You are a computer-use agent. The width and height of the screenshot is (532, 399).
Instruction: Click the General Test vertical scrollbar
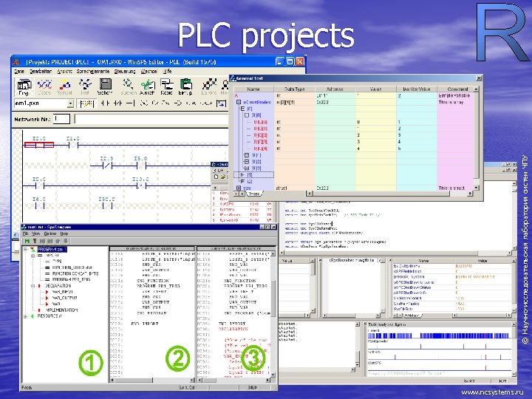476,138
